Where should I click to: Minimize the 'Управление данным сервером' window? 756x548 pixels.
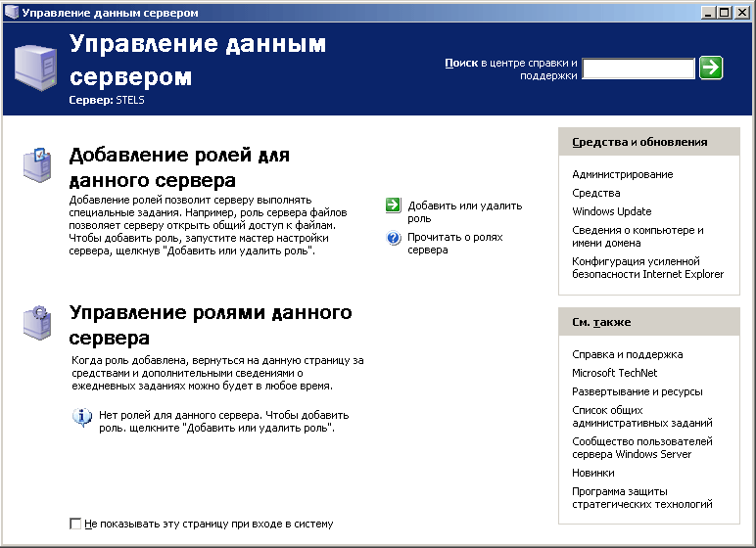pyautogui.click(x=708, y=13)
